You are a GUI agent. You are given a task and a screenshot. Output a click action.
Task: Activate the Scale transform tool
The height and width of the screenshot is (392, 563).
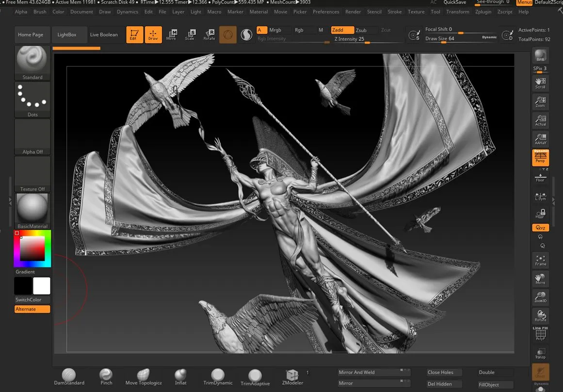click(x=190, y=34)
